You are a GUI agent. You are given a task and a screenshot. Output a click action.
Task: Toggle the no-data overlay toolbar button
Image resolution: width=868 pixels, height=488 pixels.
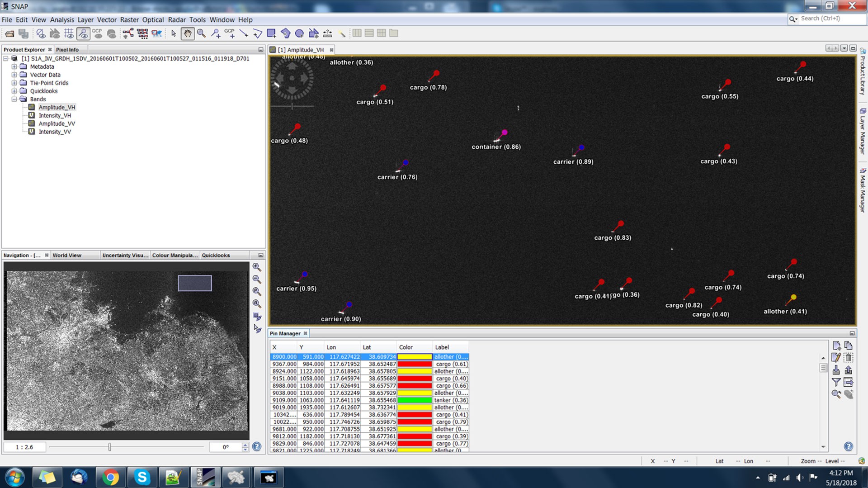coord(41,33)
